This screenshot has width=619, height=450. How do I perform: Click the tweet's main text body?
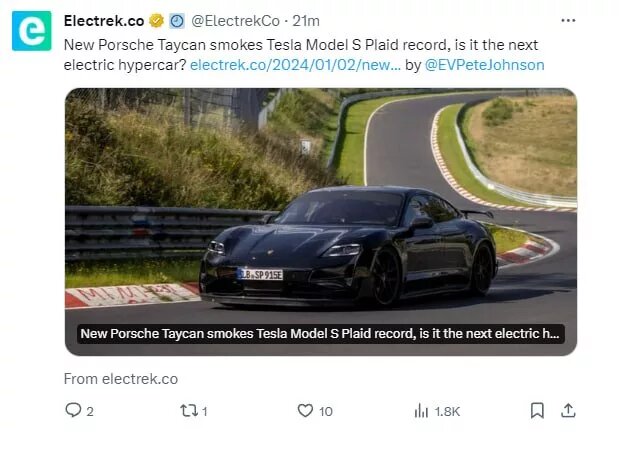[250, 46]
